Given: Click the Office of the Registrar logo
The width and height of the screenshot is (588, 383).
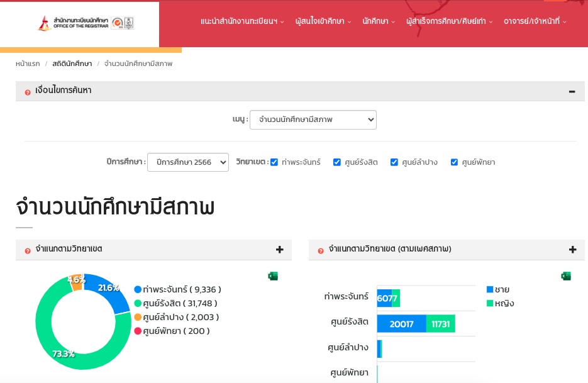Looking at the screenshot, I should (x=86, y=23).
